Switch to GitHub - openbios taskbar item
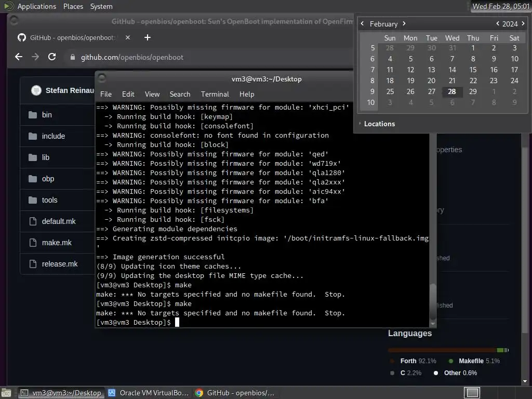This screenshot has height=399, width=532. coord(235,393)
